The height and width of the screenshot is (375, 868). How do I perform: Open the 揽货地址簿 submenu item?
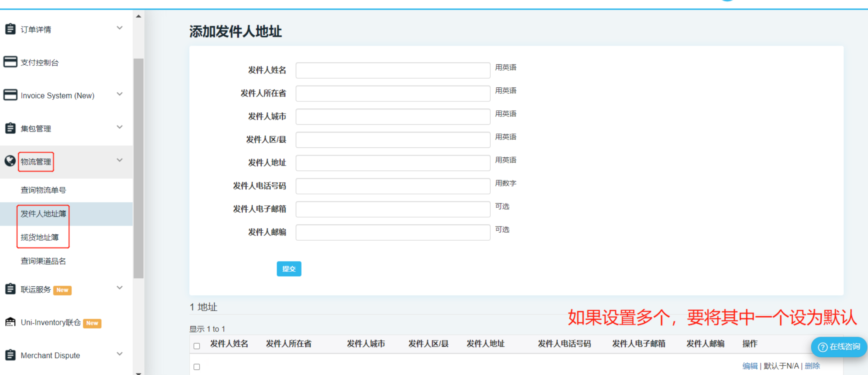[x=39, y=237]
